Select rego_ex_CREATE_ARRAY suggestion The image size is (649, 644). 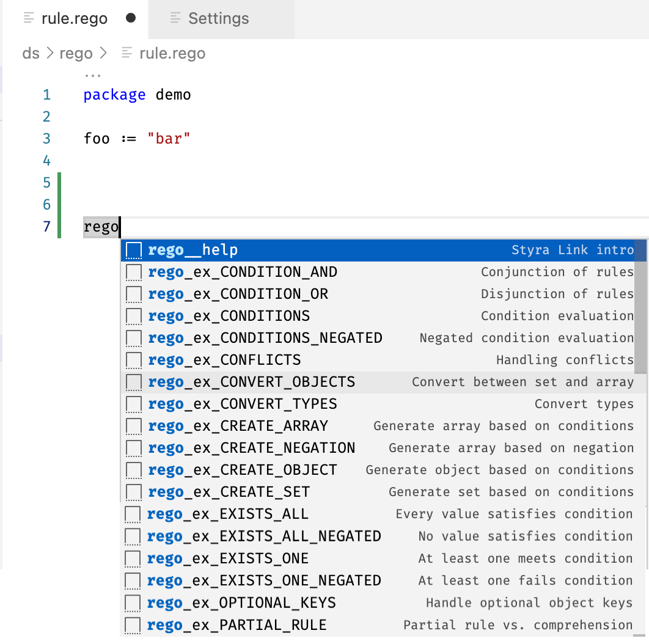coord(383,425)
